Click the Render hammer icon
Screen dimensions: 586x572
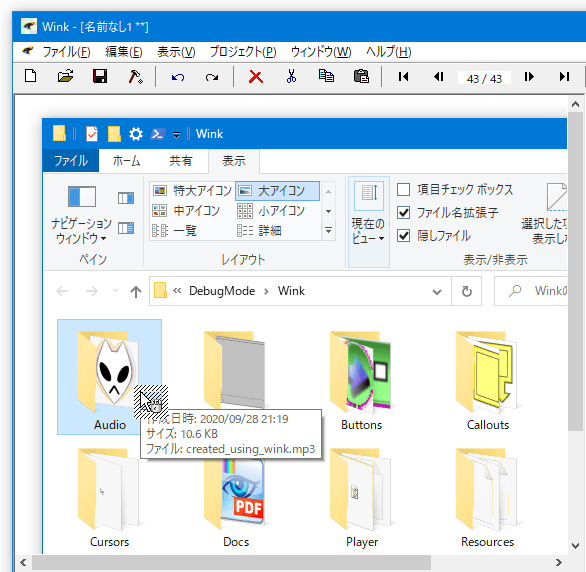click(x=135, y=77)
